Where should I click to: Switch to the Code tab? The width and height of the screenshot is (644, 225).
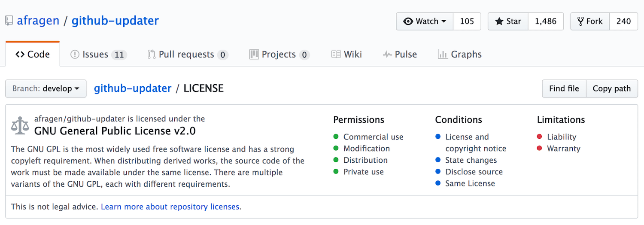click(x=33, y=55)
